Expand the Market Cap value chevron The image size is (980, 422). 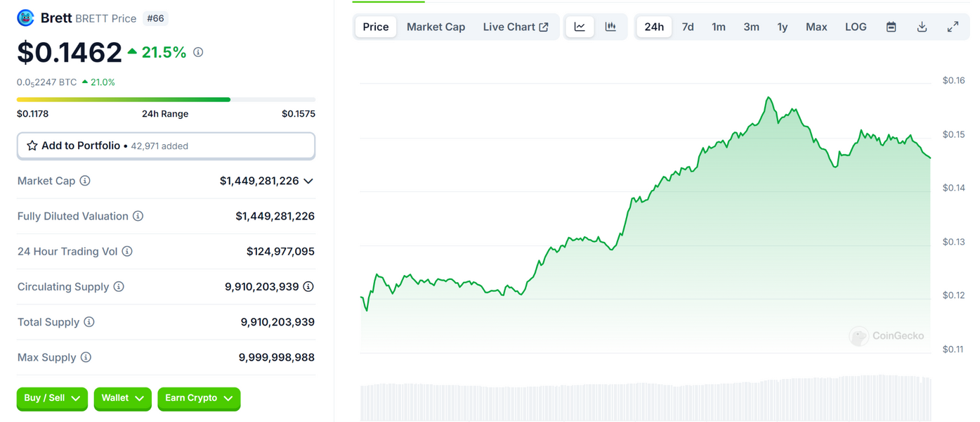pyautogui.click(x=308, y=181)
